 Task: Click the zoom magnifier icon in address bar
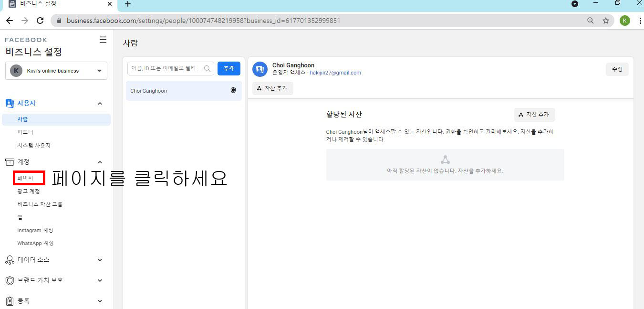pyautogui.click(x=591, y=21)
